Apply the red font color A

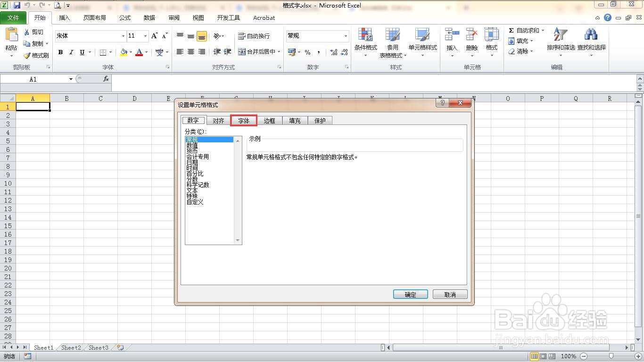point(139,52)
